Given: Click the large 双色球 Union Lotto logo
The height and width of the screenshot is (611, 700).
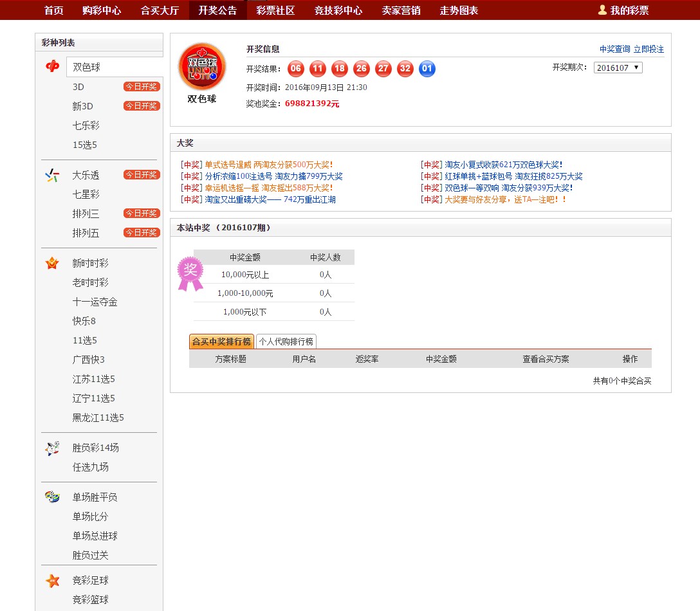Looking at the screenshot, I should coord(201,66).
